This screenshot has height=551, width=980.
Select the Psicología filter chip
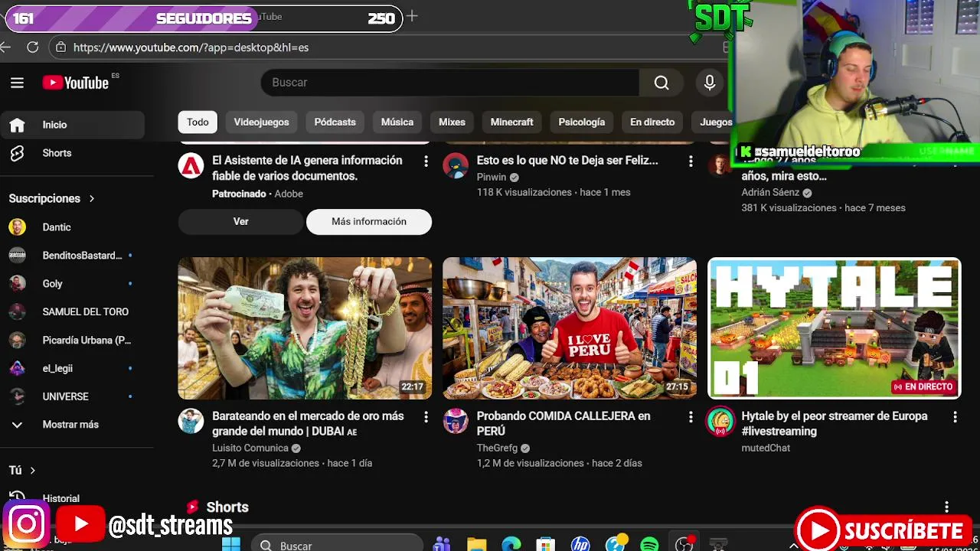click(x=582, y=122)
